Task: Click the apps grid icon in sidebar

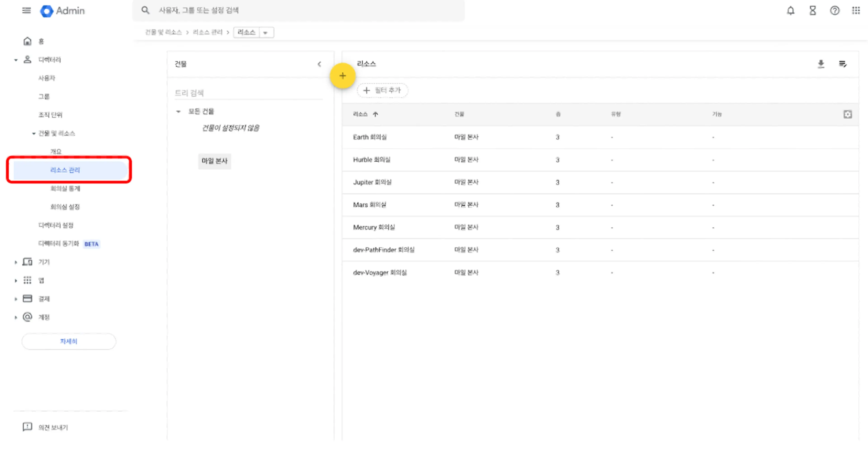Action: [x=27, y=280]
